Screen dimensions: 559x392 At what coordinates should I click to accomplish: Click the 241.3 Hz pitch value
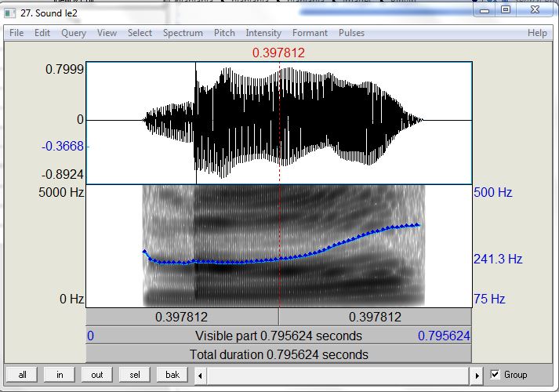498,259
